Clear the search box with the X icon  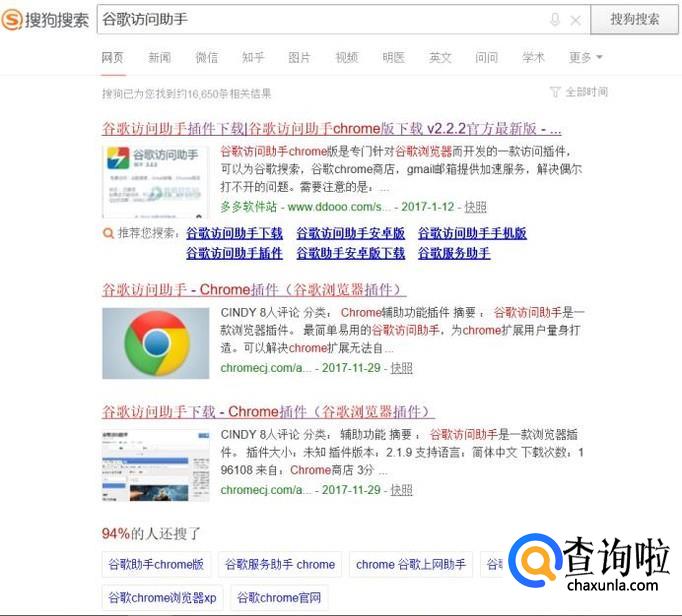coord(575,20)
